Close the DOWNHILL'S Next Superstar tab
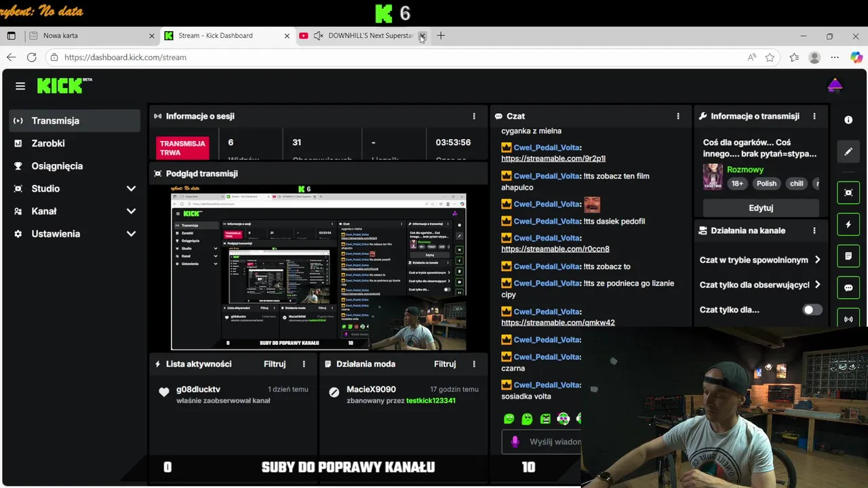This screenshot has width=868, height=488. [422, 36]
